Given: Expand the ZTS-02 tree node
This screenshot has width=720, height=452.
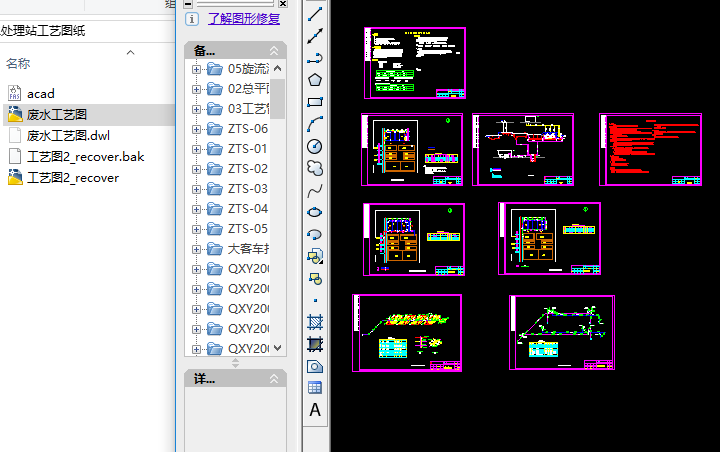Looking at the screenshot, I should pos(196,170).
